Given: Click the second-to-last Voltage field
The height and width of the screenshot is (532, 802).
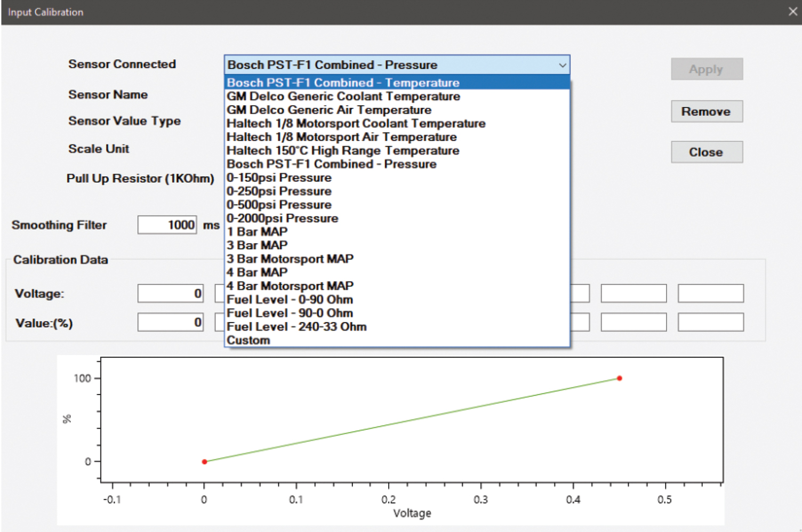Looking at the screenshot, I should (633, 293).
